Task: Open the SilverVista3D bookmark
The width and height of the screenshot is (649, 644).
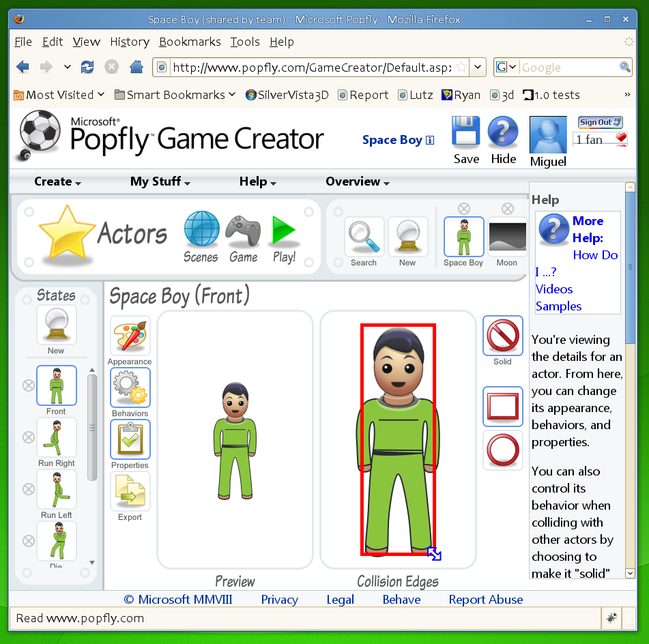Action: point(287,95)
